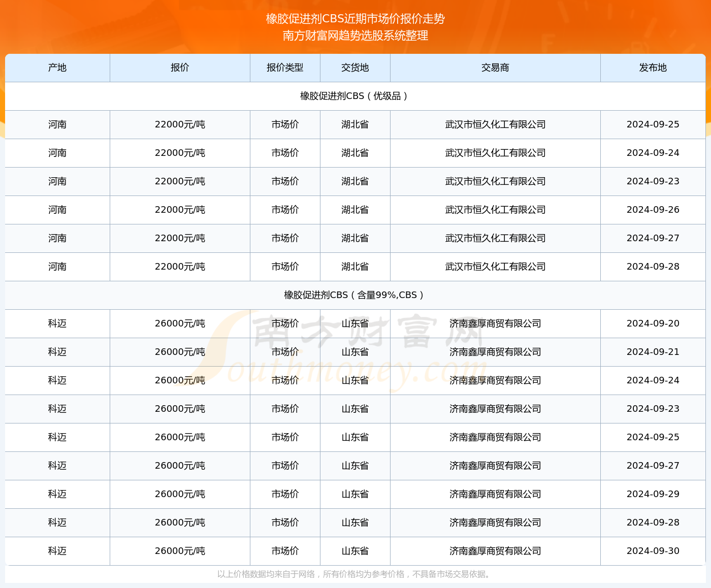Click the 报价类型 column header

click(285, 68)
